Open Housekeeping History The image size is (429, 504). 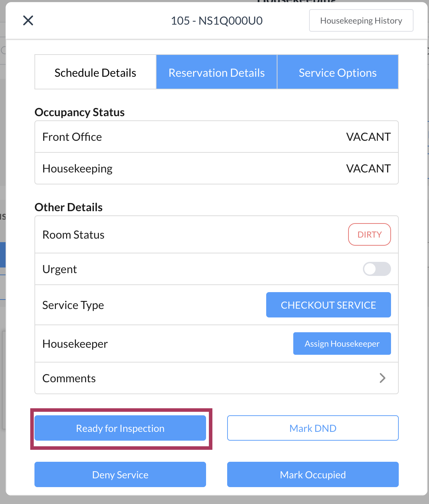(x=361, y=21)
